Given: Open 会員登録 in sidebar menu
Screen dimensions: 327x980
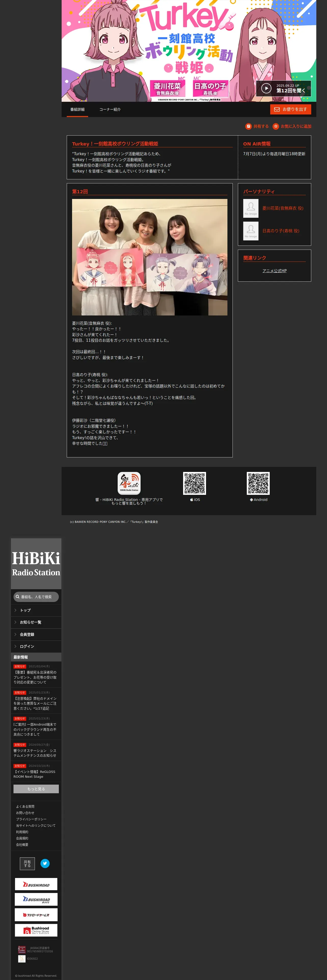Looking at the screenshot, I should click(36, 635).
